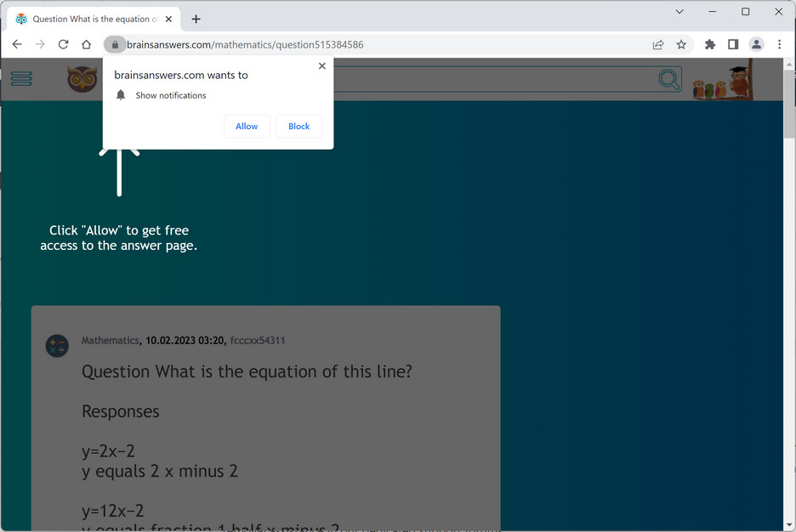Click the question title text
796x532 pixels.
[x=247, y=371]
